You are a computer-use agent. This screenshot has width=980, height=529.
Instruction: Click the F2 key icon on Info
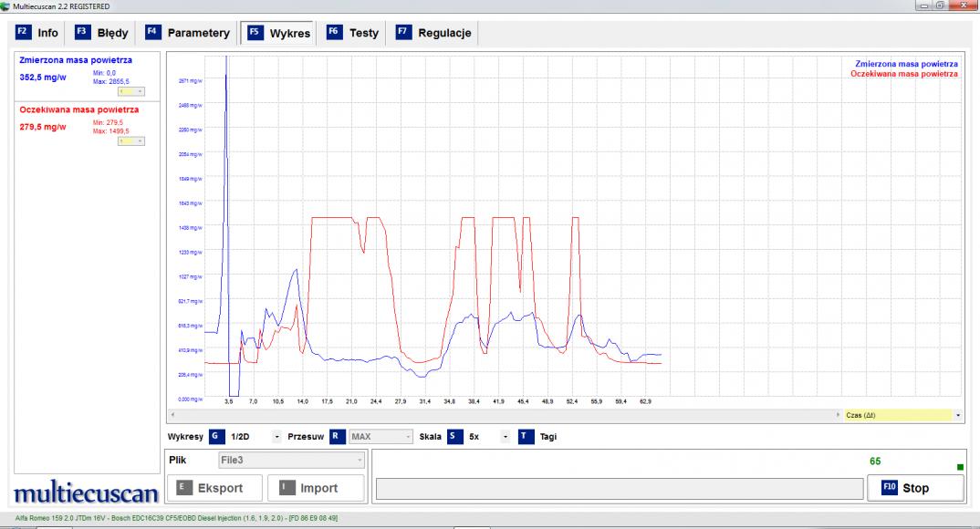(25, 33)
